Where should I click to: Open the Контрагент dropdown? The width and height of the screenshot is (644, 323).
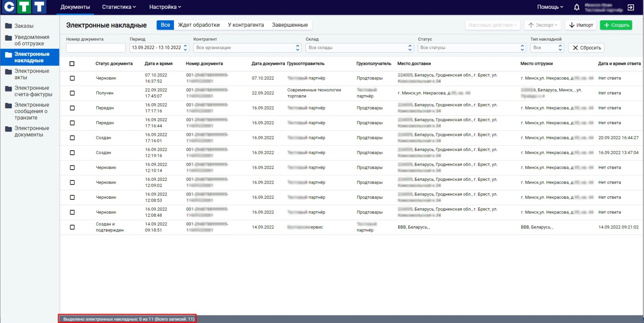247,48
